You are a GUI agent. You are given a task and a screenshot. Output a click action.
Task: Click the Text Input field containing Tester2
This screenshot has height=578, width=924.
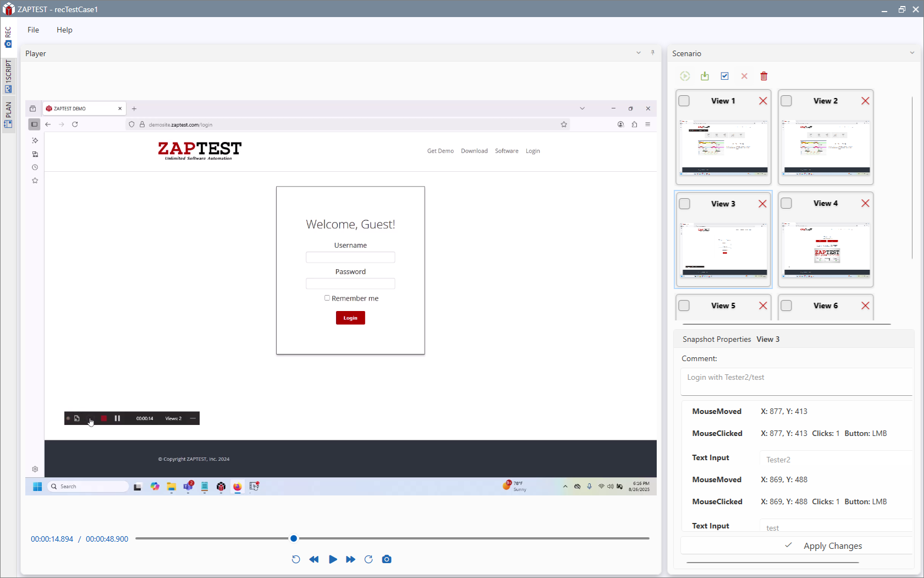point(835,459)
